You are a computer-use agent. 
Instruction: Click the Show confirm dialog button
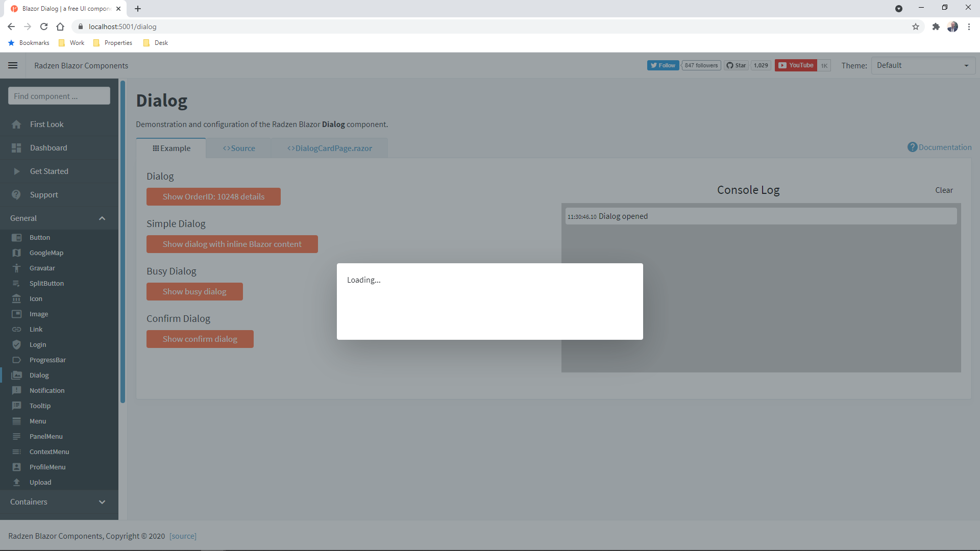click(x=200, y=339)
